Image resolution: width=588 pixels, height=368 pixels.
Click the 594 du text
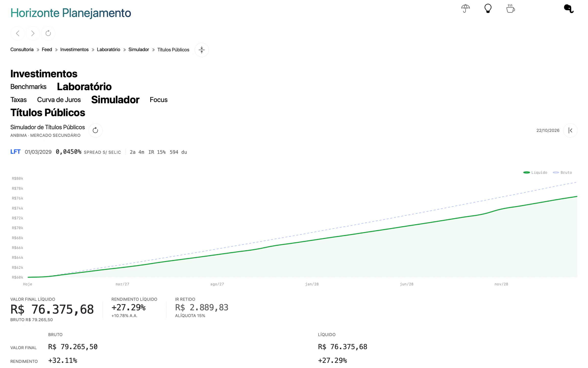click(178, 152)
